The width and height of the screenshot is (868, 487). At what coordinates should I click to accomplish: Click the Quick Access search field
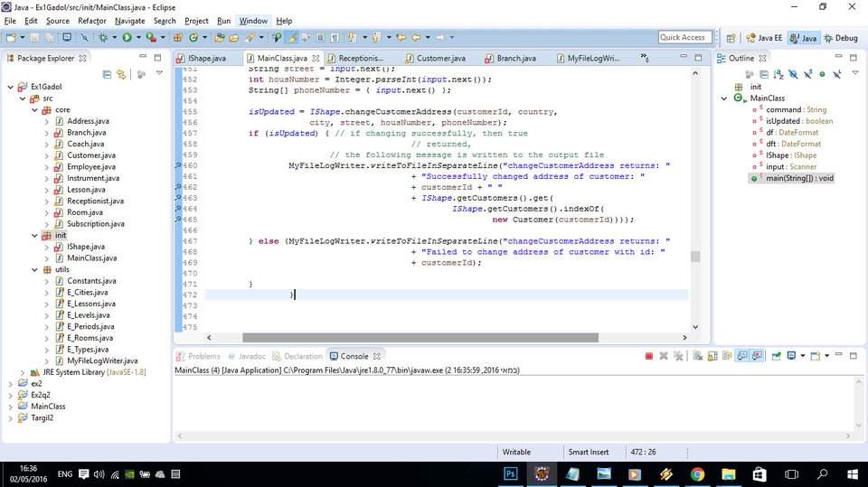click(x=684, y=37)
